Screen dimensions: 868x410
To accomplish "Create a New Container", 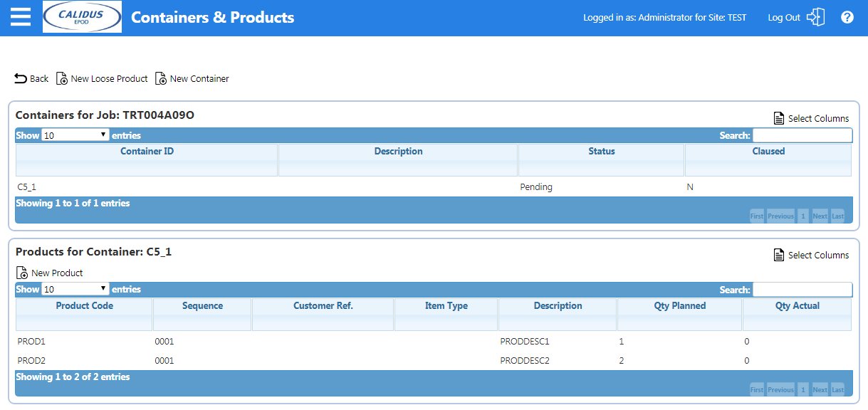I will point(192,78).
